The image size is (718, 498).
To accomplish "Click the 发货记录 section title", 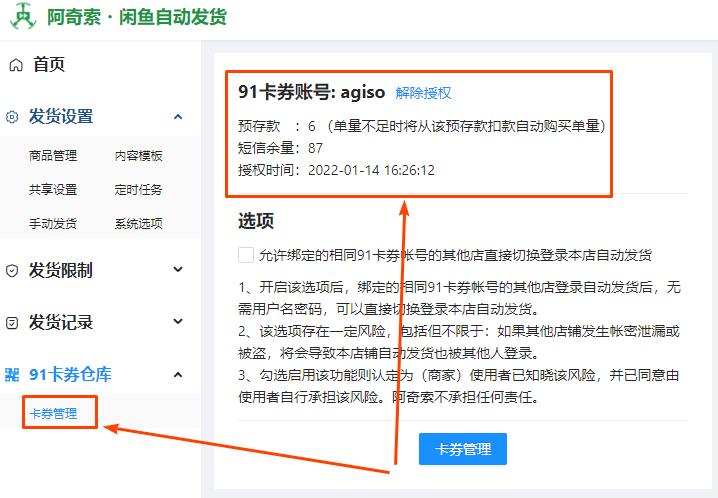I will [61, 322].
